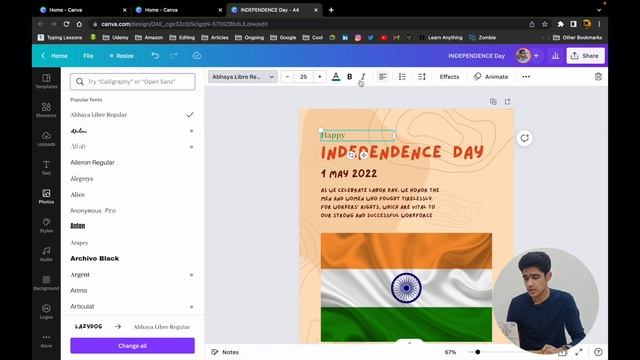Image resolution: width=640 pixels, height=360 pixels.
Task: Toggle bulleted list formatting
Action: tap(402, 77)
